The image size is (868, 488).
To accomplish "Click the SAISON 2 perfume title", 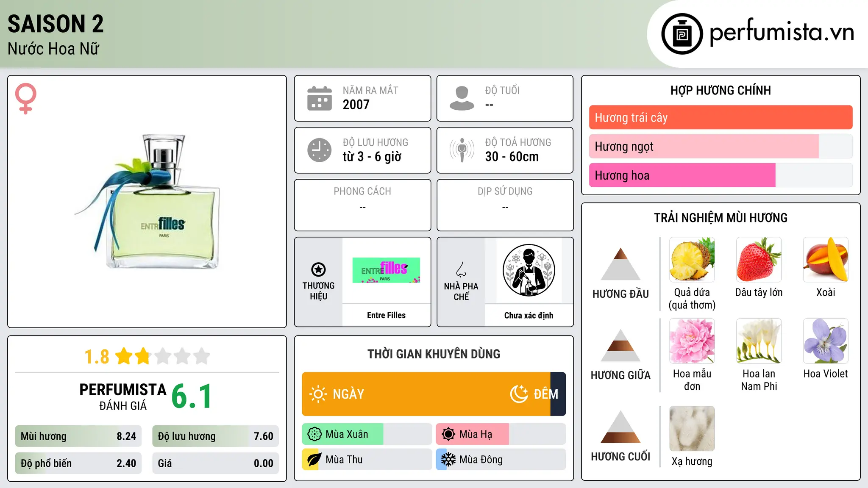I will 56,24.
